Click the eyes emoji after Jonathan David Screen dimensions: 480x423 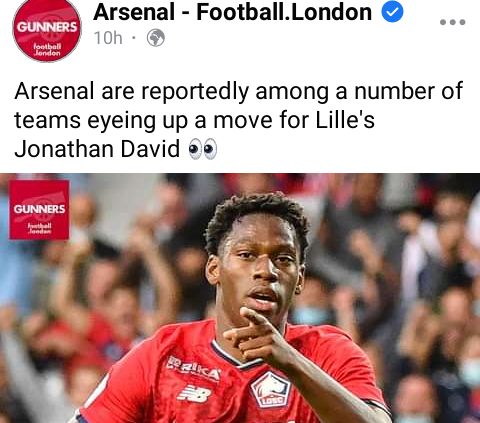coord(203,149)
